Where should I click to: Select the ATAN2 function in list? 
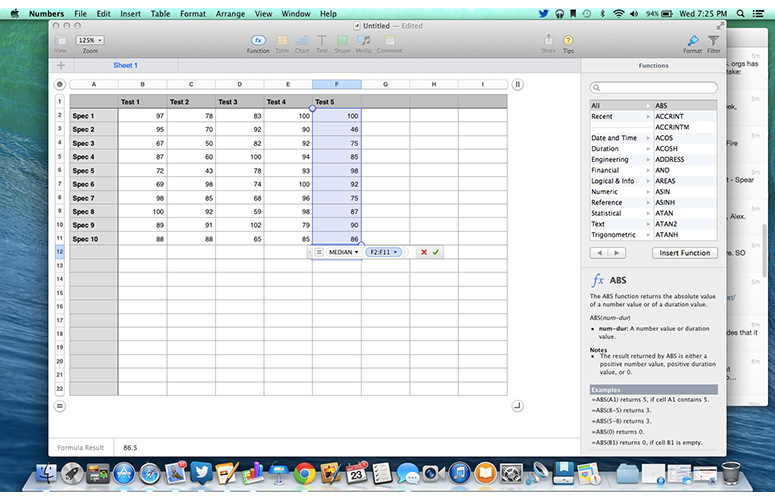pos(685,224)
